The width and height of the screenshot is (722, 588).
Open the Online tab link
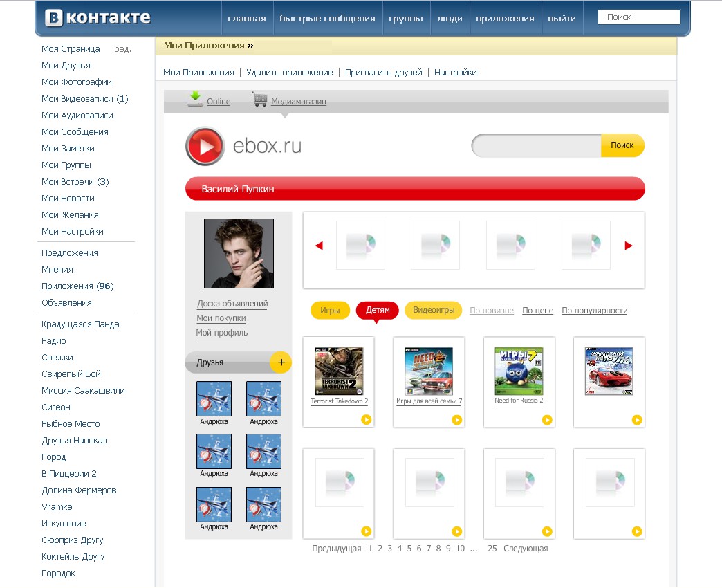219,101
